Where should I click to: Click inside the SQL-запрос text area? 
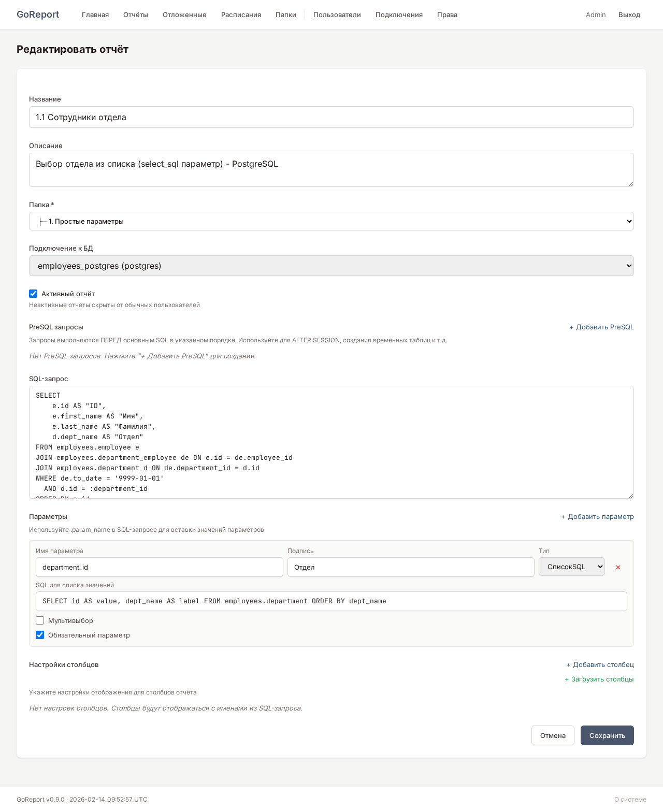(331, 442)
